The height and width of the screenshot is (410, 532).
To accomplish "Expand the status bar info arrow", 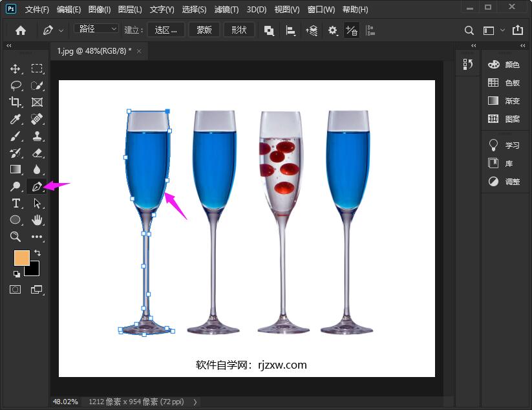I will (x=195, y=402).
